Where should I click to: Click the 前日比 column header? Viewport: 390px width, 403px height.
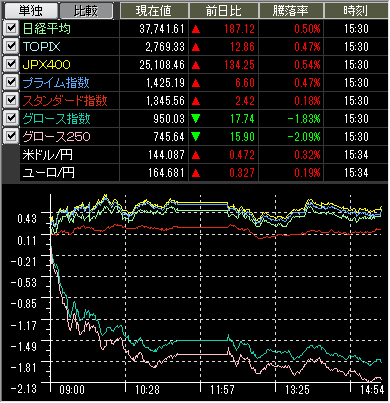point(224,11)
